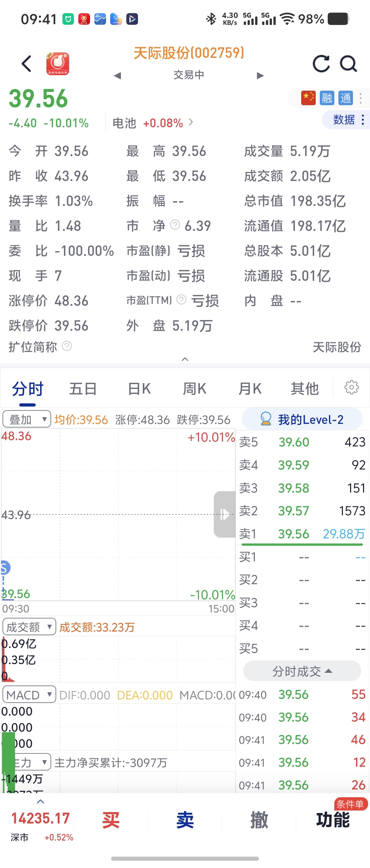Select the 买5 bid row
Viewport: 370px width, 868px height.
302,648
